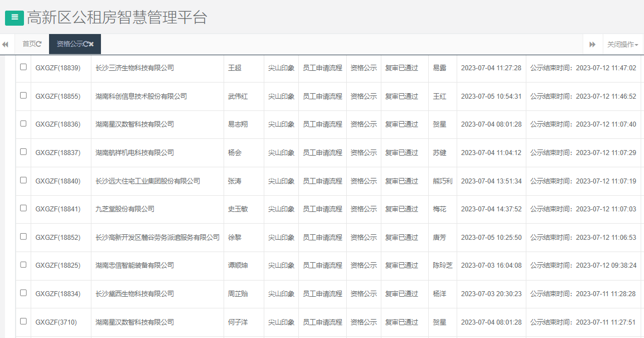644x338 pixels.
Task: Select the checkbox beside 九芝堂股份有限公司
Action: pos(23,209)
